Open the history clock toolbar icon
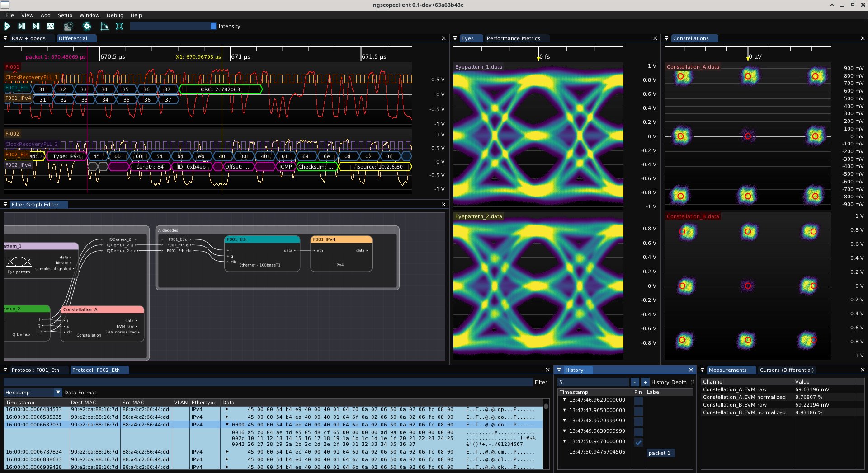 pyautogui.click(x=68, y=26)
